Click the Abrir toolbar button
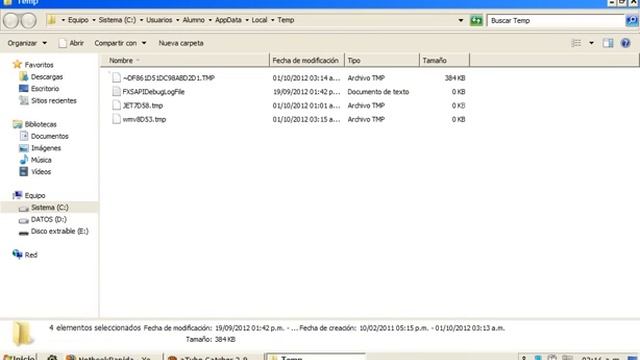This screenshot has width=640, height=360. tap(71, 43)
